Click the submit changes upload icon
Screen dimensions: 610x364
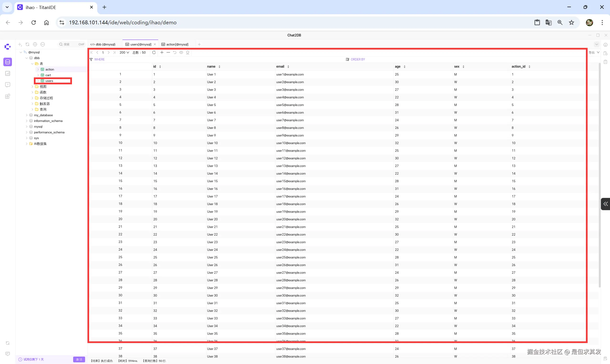(x=188, y=52)
